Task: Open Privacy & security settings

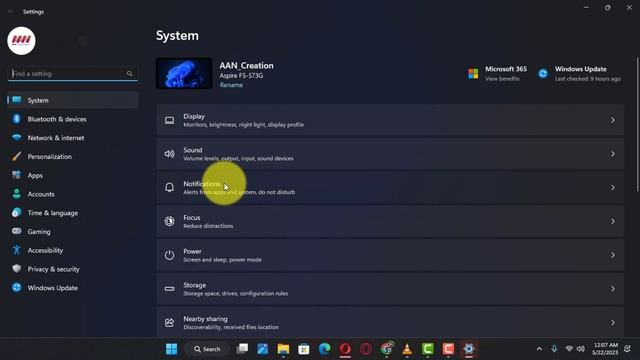Action: [73, 269]
